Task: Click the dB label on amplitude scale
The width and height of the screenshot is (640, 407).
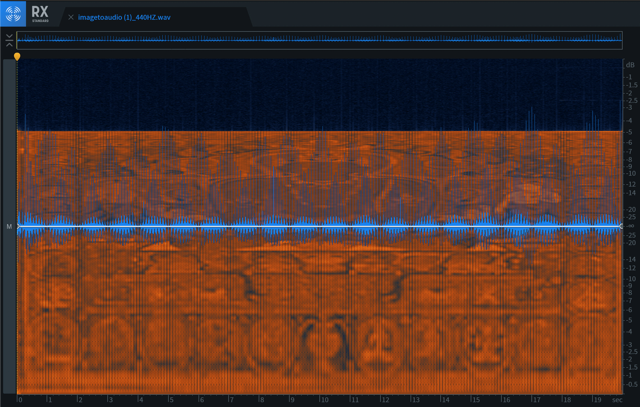Action: (630, 65)
